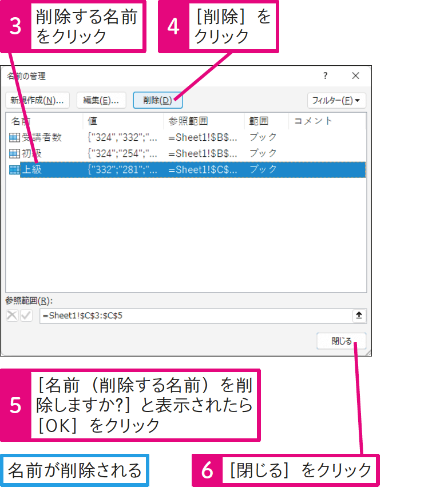Click the コメント column header
The height and width of the screenshot is (487, 448).
click(x=326, y=121)
